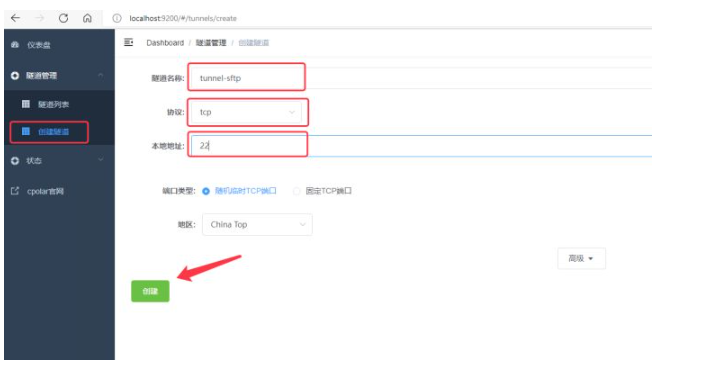Click the 隧道管理 plus circle icon
Viewport: 701px width, 385px height.
15,76
